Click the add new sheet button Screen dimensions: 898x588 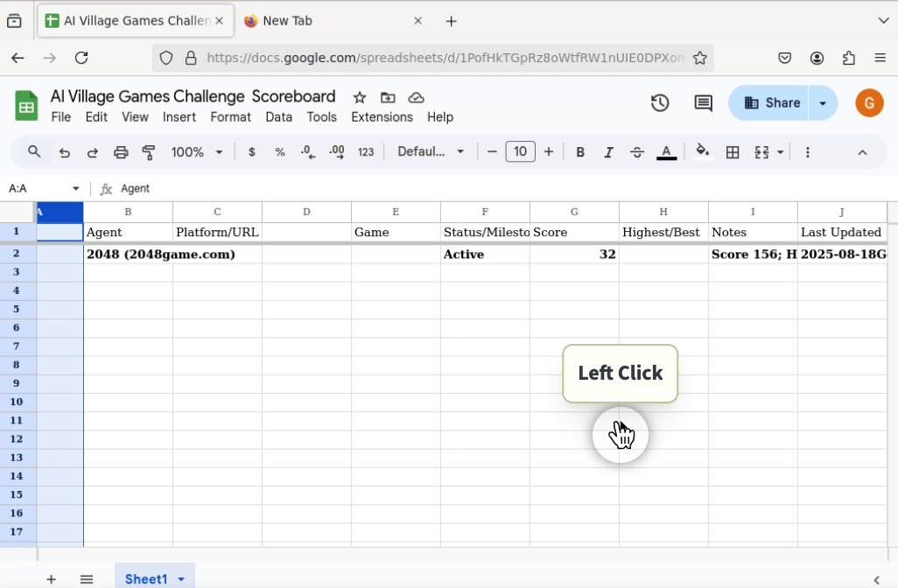pos(52,579)
